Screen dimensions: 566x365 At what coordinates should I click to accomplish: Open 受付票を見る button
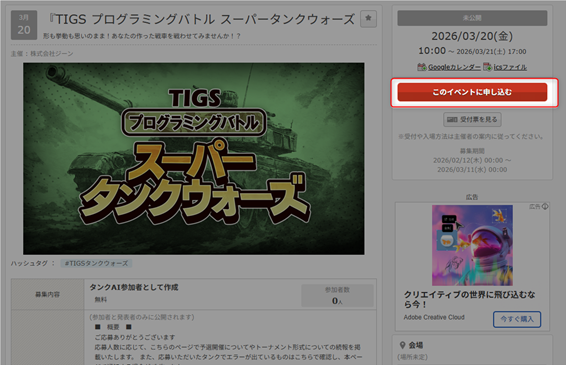pyautogui.click(x=472, y=120)
